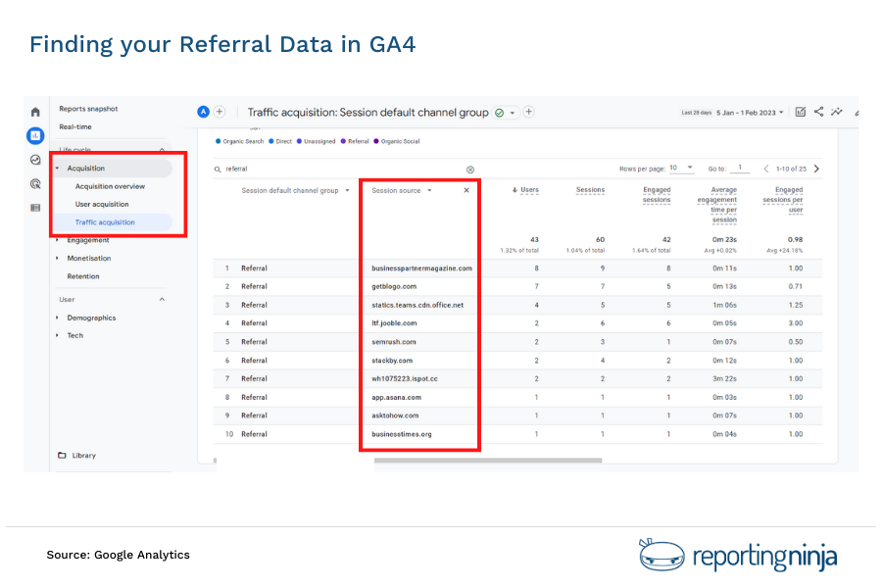The height and width of the screenshot is (588, 882).
Task: Click the Go to page input
Action: point(740,168)
